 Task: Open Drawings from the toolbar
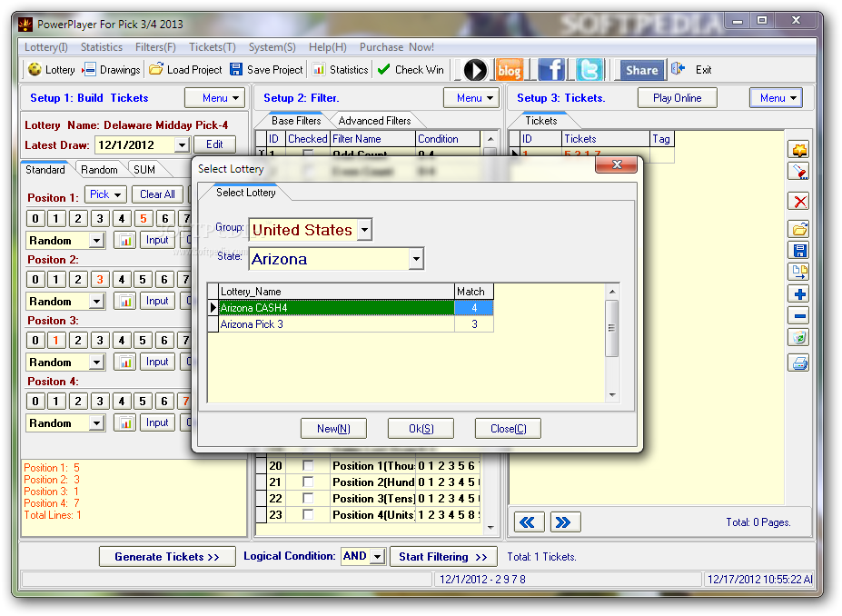pyautogui.click(x=111, y=70)
